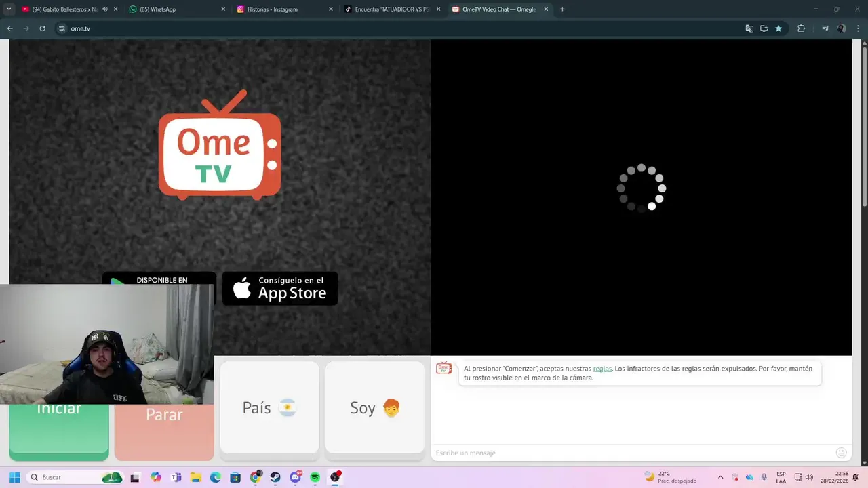Open the Google Translate page icon
This screenshot has width=868, height=488.
coord(749,28)
